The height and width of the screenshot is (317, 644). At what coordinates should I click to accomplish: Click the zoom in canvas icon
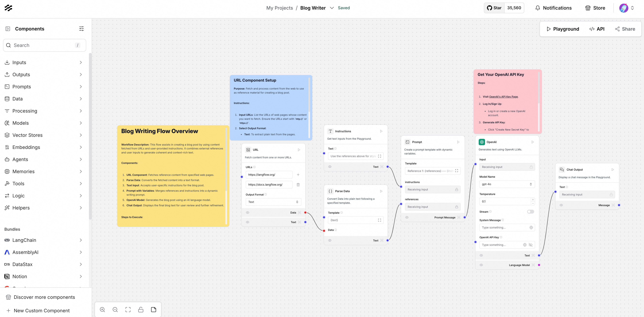[x=103, y=309]
